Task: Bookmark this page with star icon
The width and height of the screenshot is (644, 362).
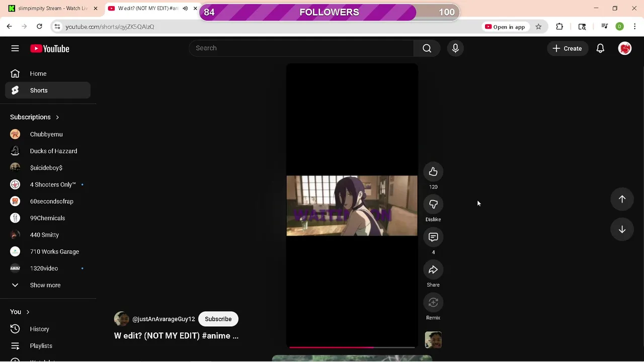Action: pyautogui.click(x=538, y=27)
